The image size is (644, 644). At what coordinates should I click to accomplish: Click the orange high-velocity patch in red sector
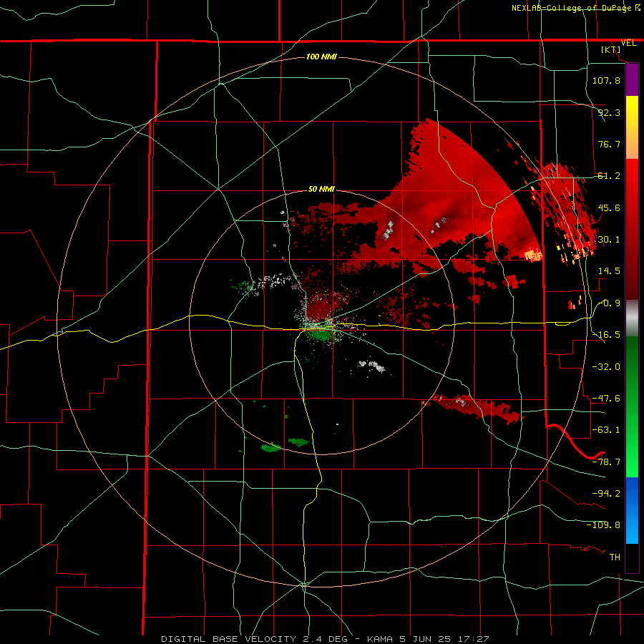tap(534, 255)
